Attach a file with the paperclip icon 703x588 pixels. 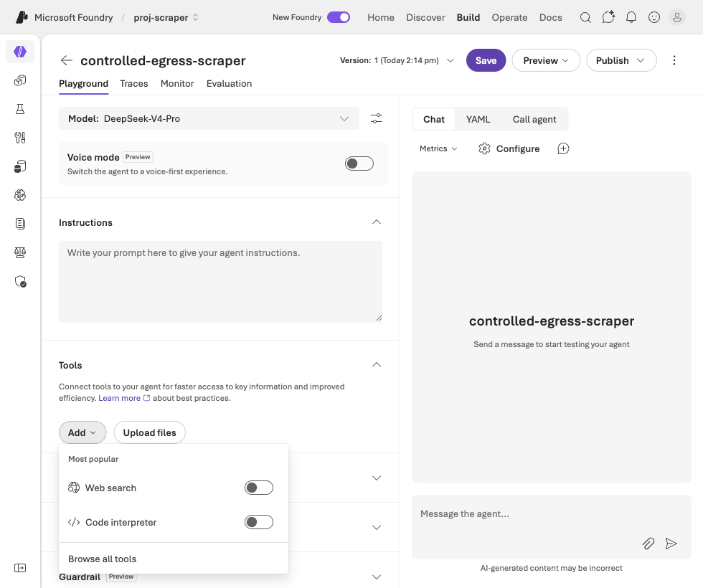pos(648,544)
